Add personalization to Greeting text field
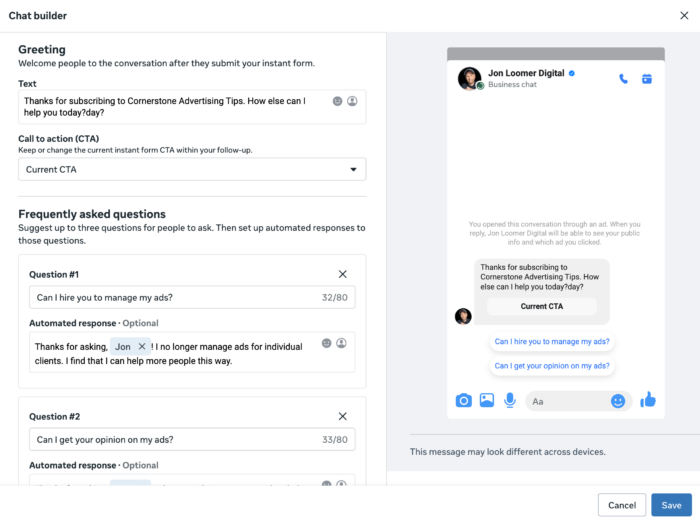 click(x=352, y=101)
